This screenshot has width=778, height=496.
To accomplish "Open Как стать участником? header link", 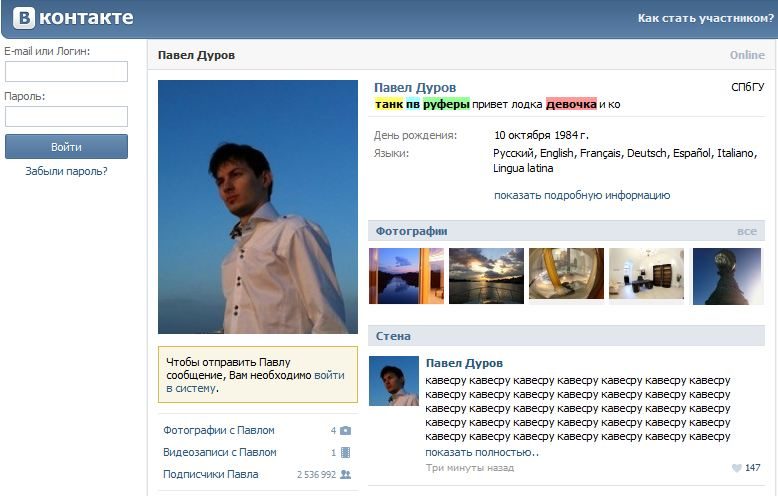I will pos(706,18).
